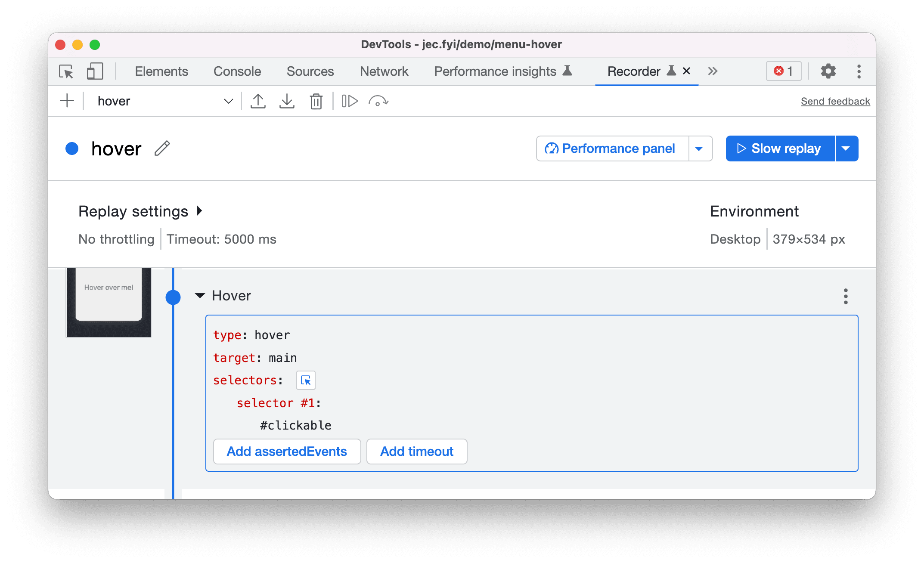
Task: Switch to the Console tab
Action: (238, 71)
